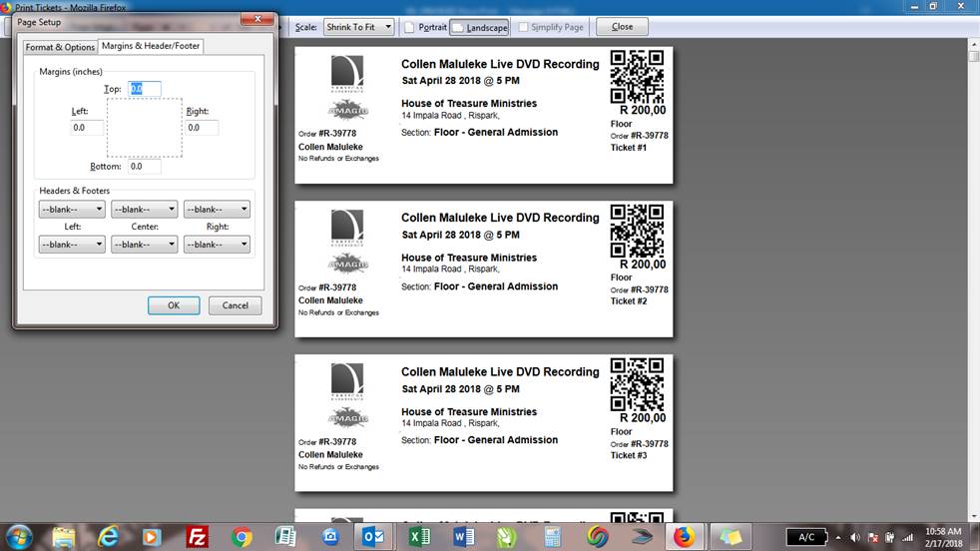Open the Calculator taskbar icon
The width and height of the screenshot is (980, 551).
coord(552,537)
